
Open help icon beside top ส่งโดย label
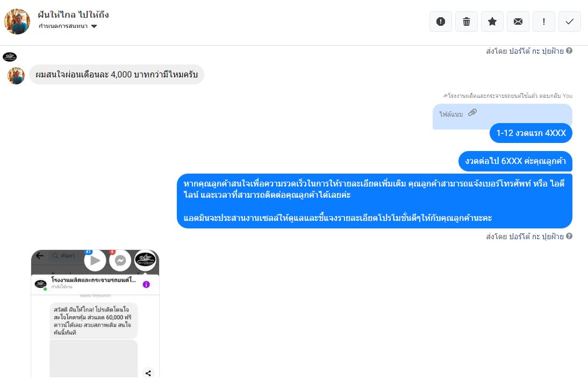[569, 51]
